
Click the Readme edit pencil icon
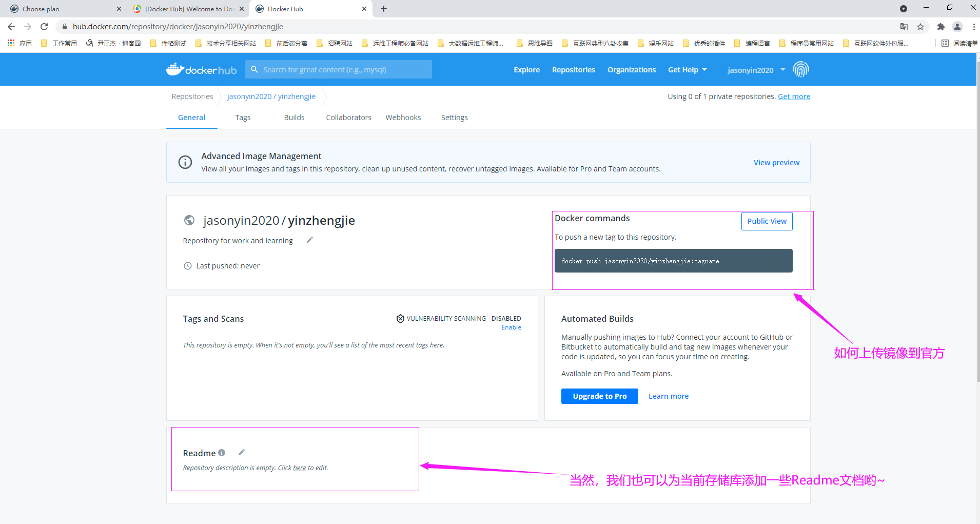pyautogui.click(x=242, y=452)
